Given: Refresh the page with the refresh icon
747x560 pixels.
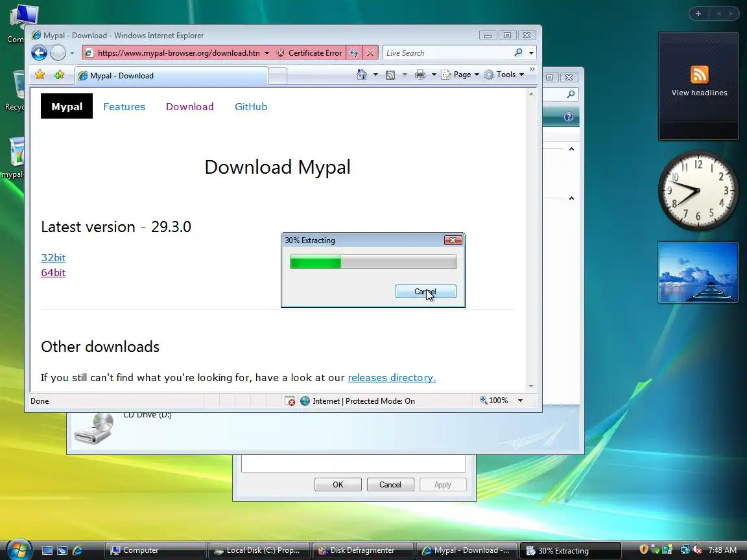Looking at the screenshot, I should (x=354, y=53).
